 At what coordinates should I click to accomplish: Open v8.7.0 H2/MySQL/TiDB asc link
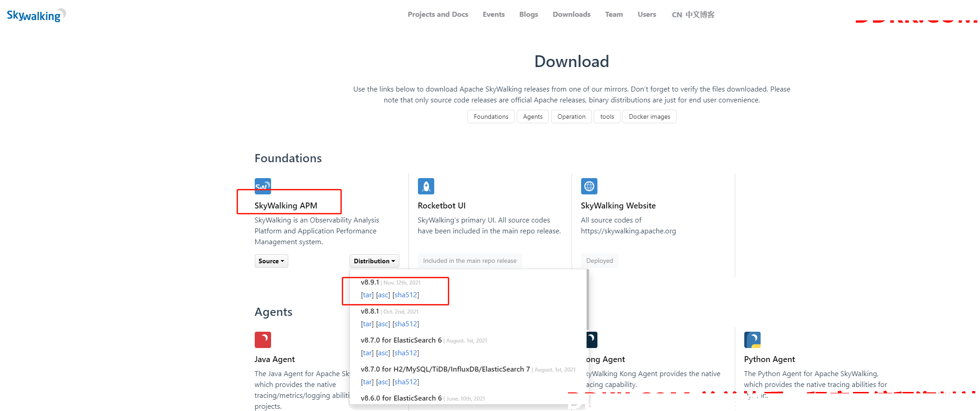pos(383,382)
